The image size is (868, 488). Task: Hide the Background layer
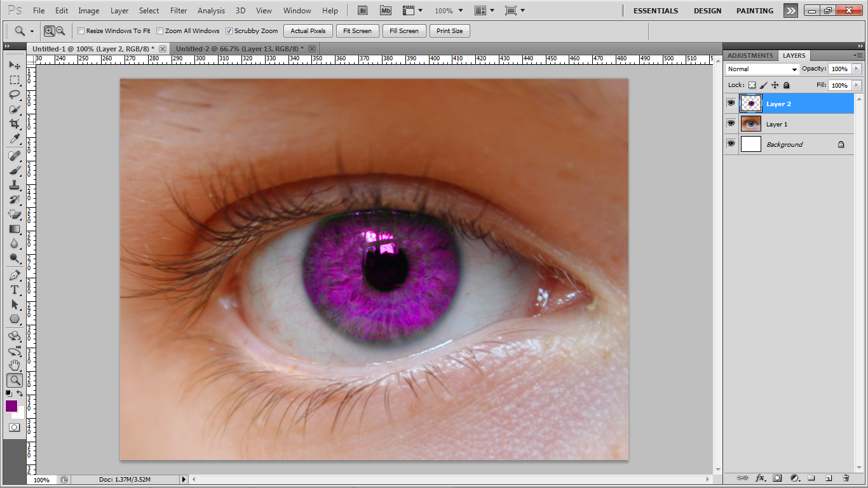(x=731, y=144)
